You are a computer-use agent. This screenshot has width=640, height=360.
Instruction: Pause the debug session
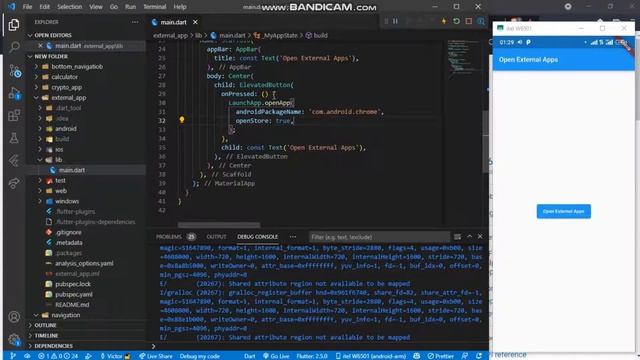coord(395,21)
